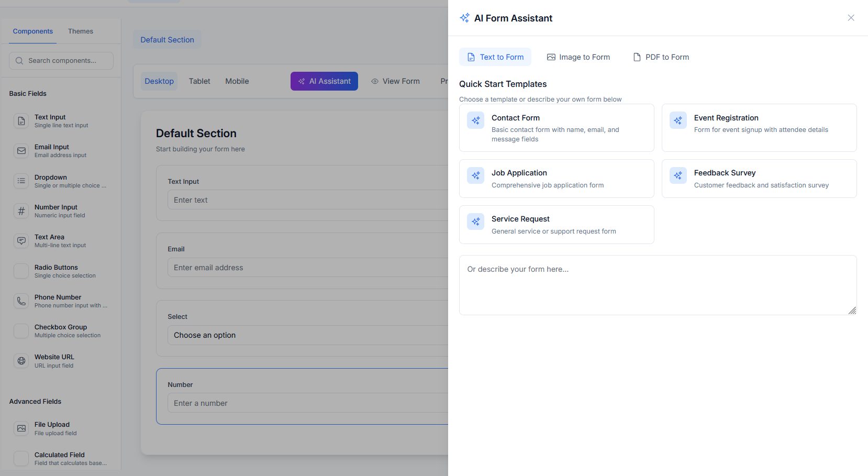Image resolution: width=868 pixels, height=476 pixels.
Task: Click the Text Area speech bubble icon
Action: pyautogui.click(x=21, y=241)
